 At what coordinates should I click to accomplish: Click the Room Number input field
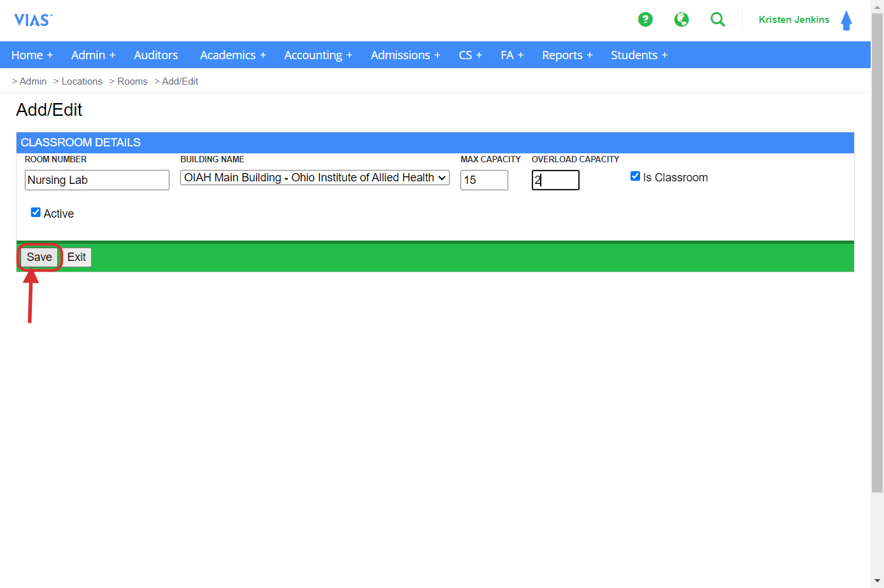pos(97,180)
